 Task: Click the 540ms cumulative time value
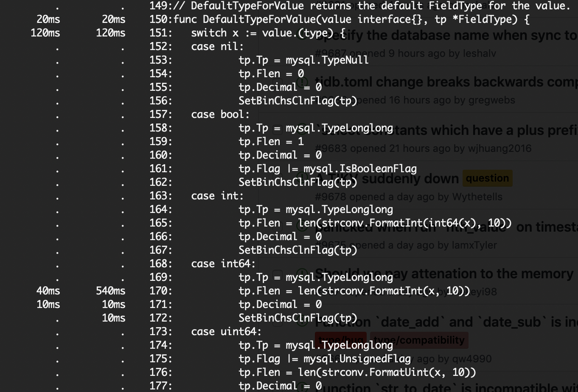(x=110, y=291)
